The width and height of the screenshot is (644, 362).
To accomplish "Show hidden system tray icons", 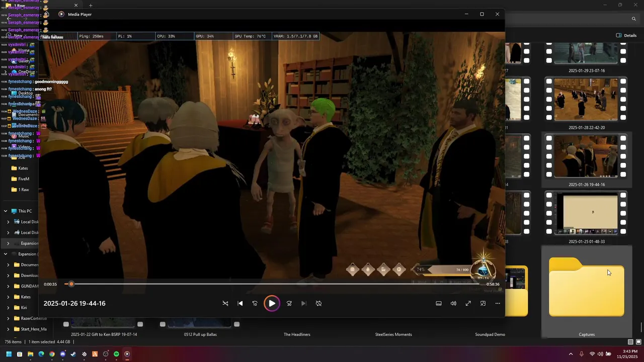I will coord(571,354).
